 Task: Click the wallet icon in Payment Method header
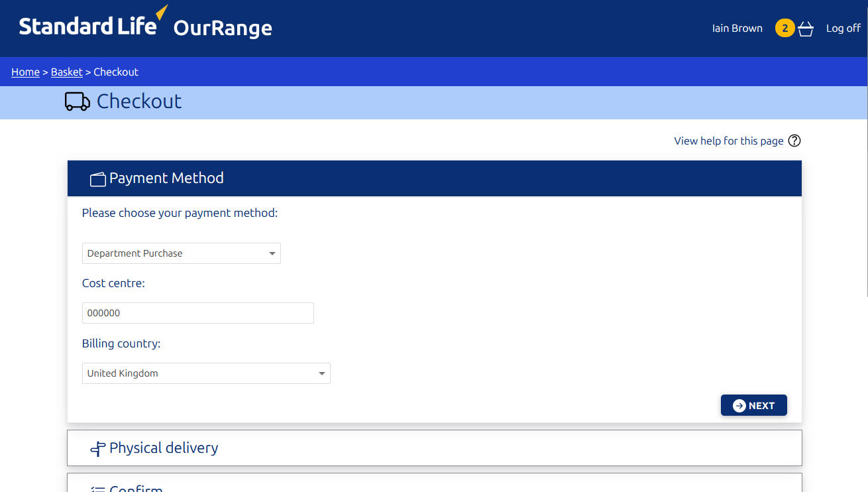click(x=98, y=179)
